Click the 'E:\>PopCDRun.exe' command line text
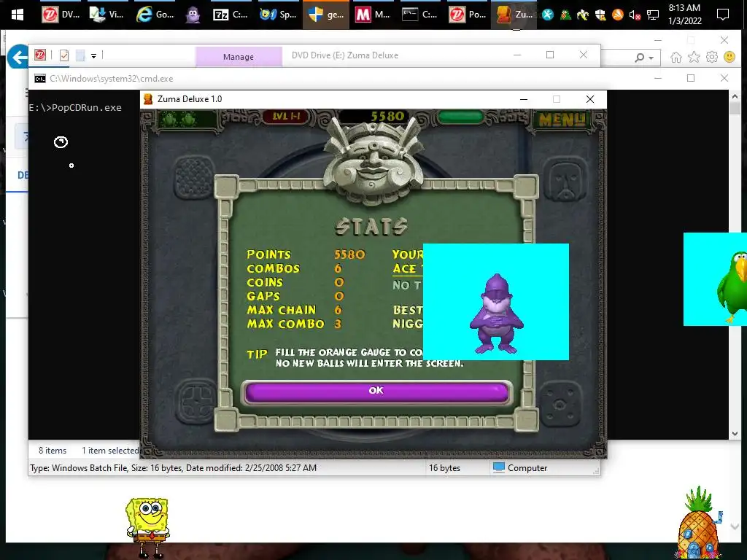747x560 pixels. tap(75, 108)
